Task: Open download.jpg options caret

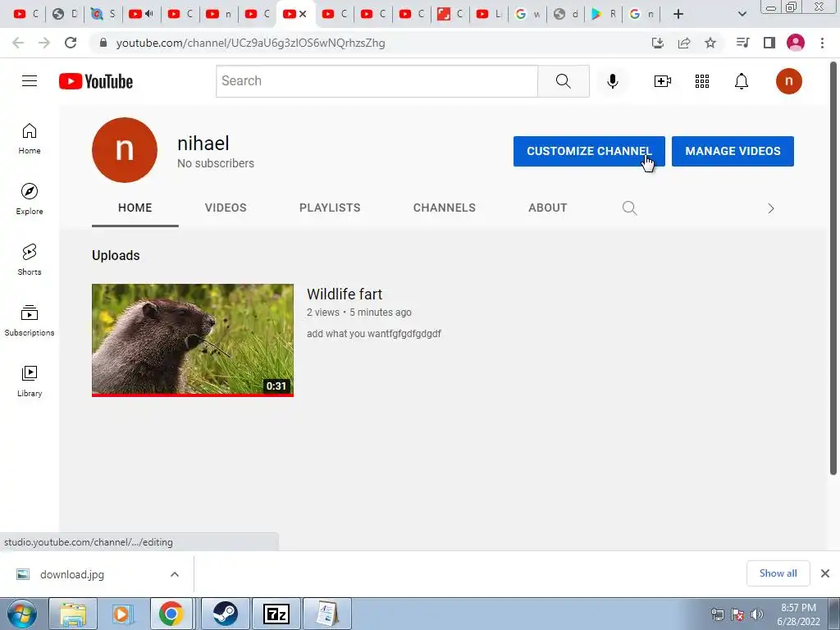Action: click(175, 574)
